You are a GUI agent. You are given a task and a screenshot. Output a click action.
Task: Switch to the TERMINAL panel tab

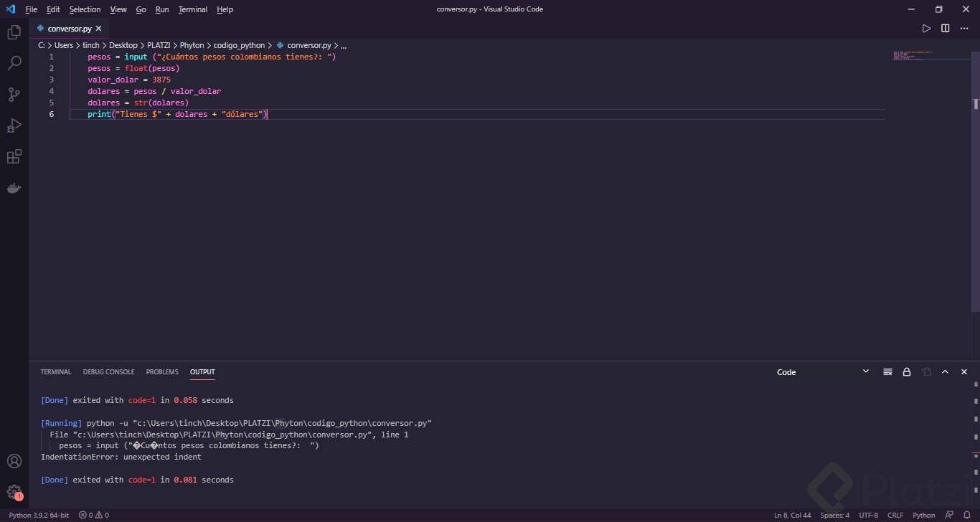[56, 372]
